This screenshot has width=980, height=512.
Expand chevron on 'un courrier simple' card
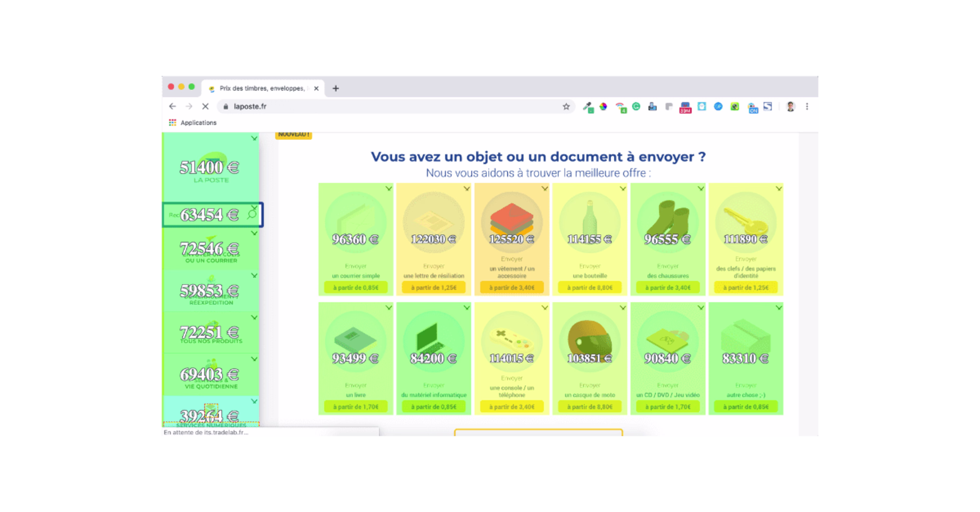(x=388, y=189)
